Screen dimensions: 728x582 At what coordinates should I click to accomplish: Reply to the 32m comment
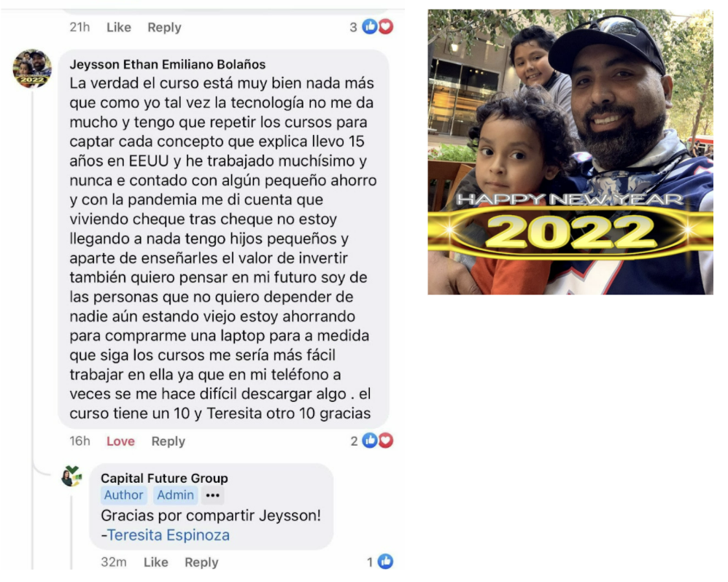201,562
